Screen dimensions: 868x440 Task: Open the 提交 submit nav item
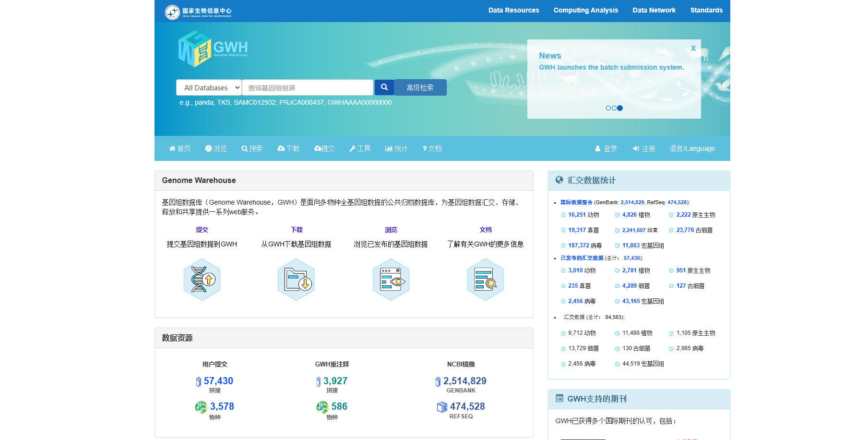[324, 148]
